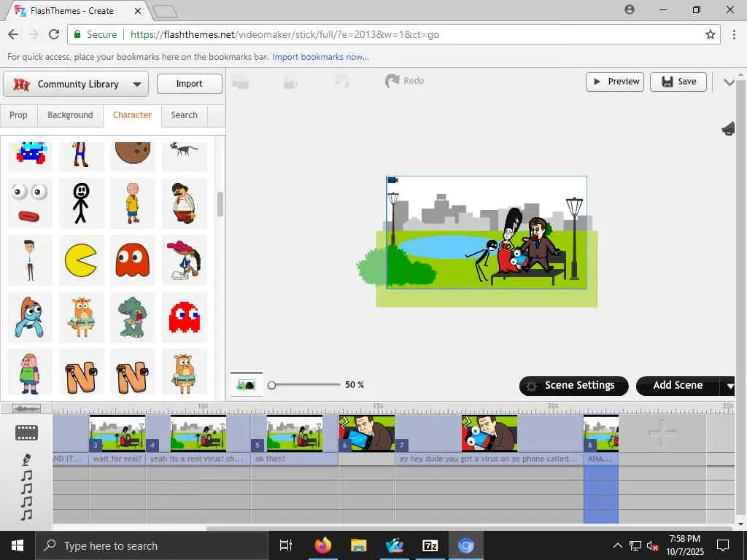747x560 pixels.
Task: Open the Community Library dropdown
Action: pyautogui.click(x=76, y=84)
